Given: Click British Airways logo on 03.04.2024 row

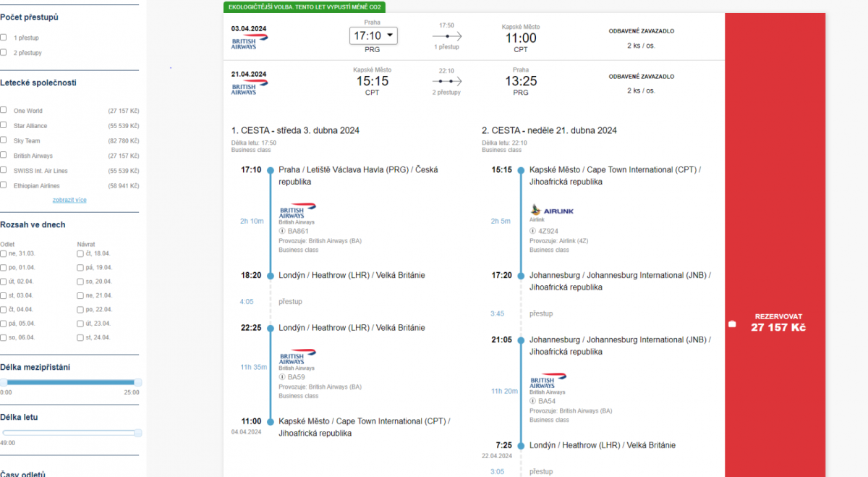Looking at the screenshot, I should [x=249, y=42].
